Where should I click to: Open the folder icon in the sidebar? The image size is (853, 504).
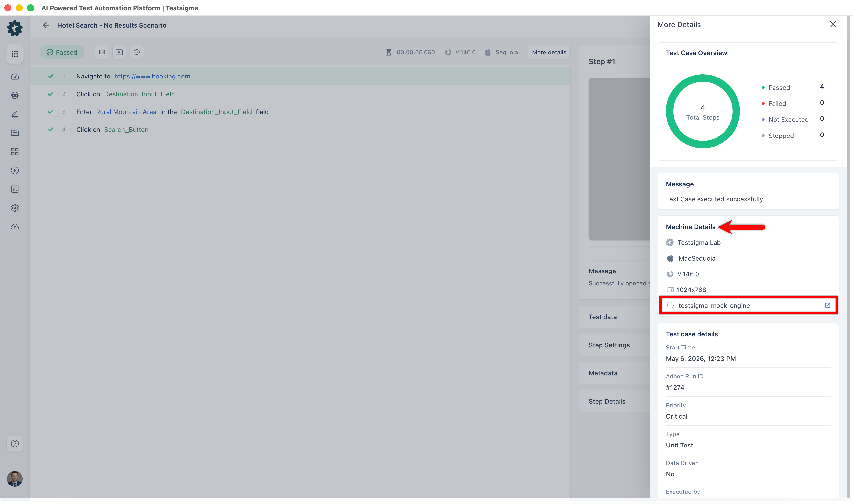15,133
